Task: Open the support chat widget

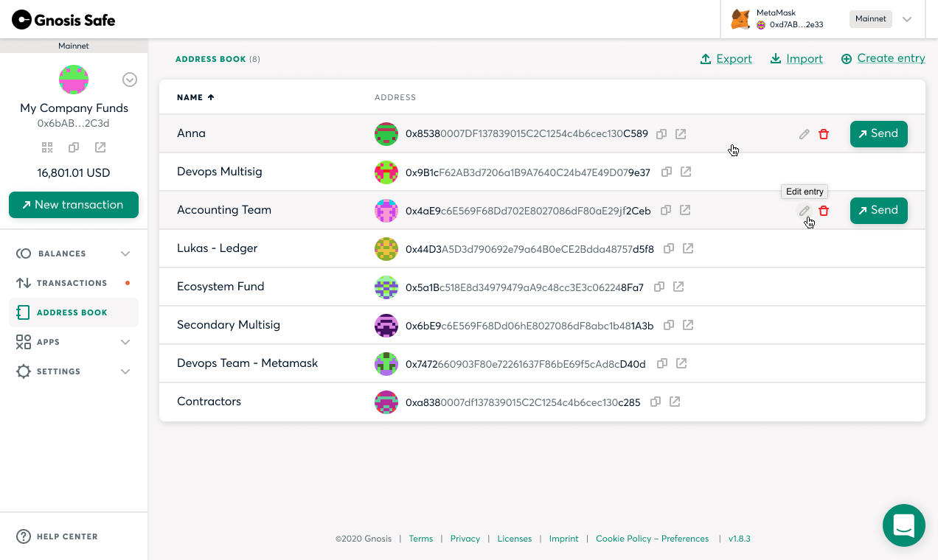Action: pos(904,525)
